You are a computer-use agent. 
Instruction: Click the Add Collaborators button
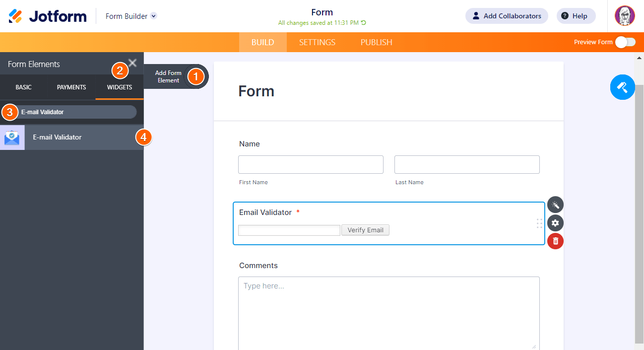pyautogui.click(x=506, y=16)
